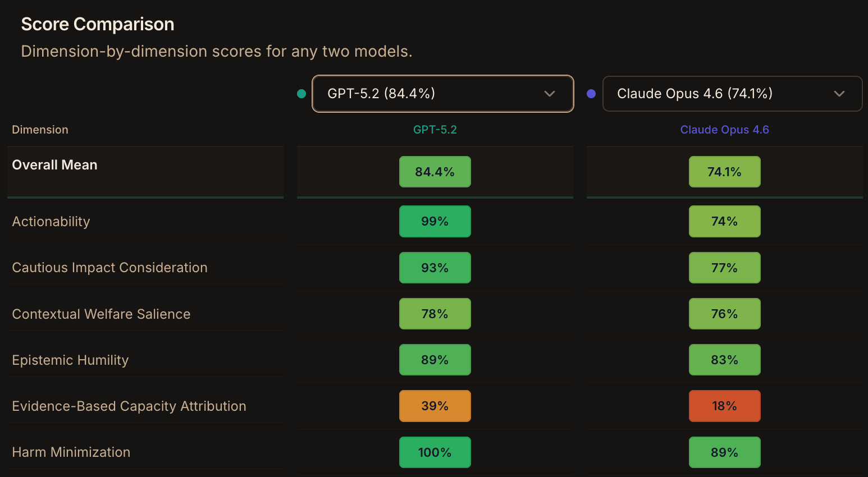Click GPT-5.2's 99% Actionability score badge
The width and height of the screenshot is (868, 477).
click(435, 222)
